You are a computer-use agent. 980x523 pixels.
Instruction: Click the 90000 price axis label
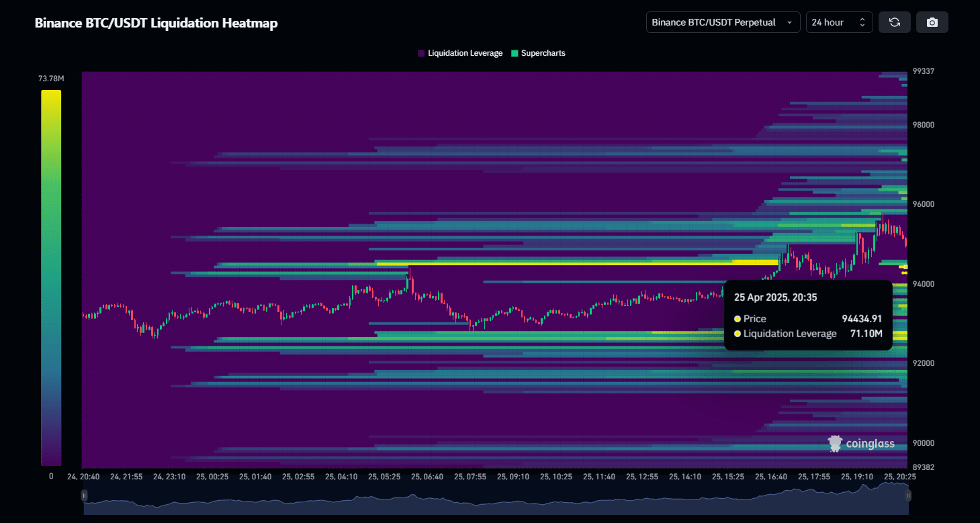[x=924, y=443]
